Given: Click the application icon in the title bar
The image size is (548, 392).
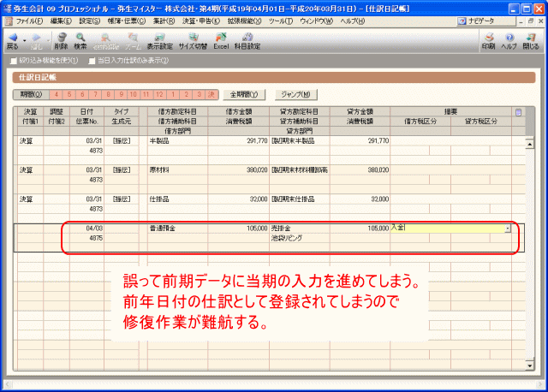Looking at the screenshot, I should 7,9.
